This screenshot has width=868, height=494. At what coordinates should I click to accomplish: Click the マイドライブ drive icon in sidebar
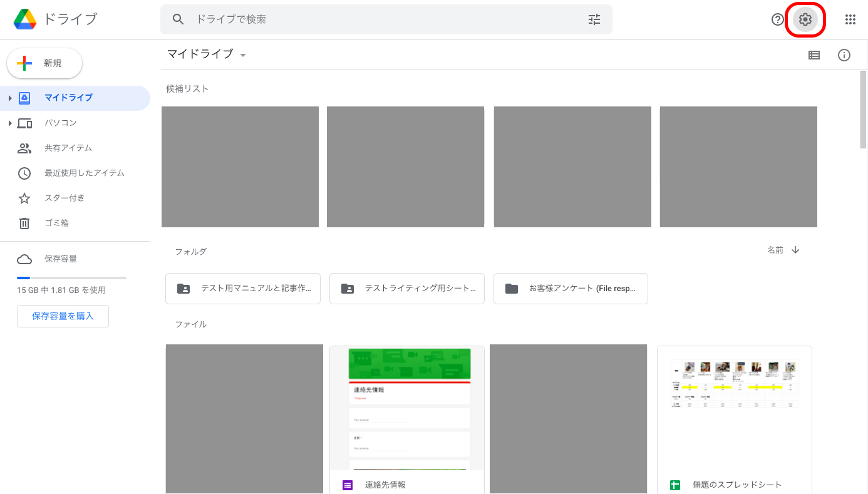(x=24, y=98)
